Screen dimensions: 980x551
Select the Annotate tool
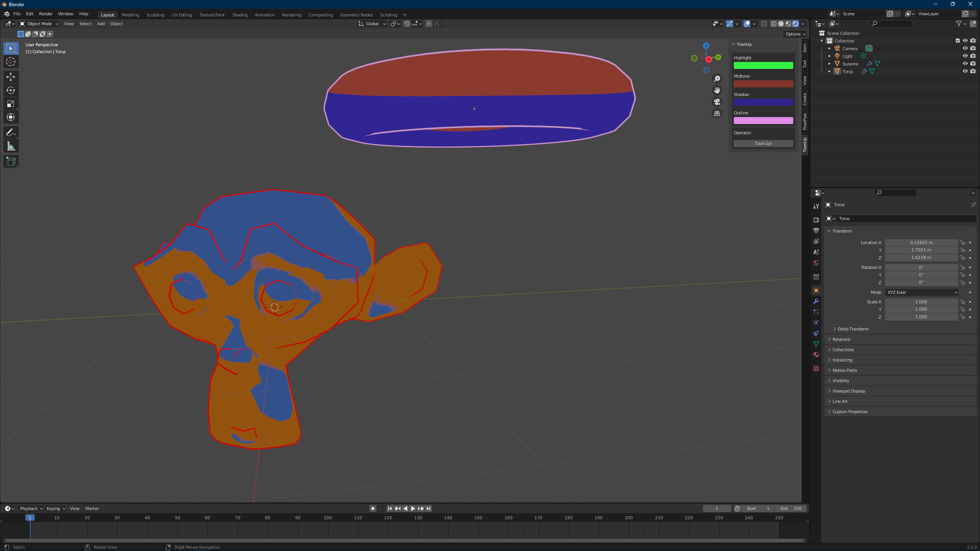tap(11, 133)
